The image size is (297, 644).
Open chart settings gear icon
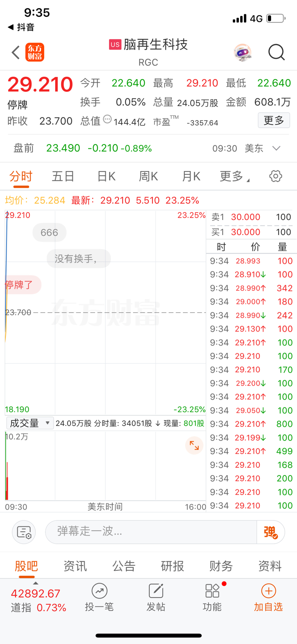point(275,176)
